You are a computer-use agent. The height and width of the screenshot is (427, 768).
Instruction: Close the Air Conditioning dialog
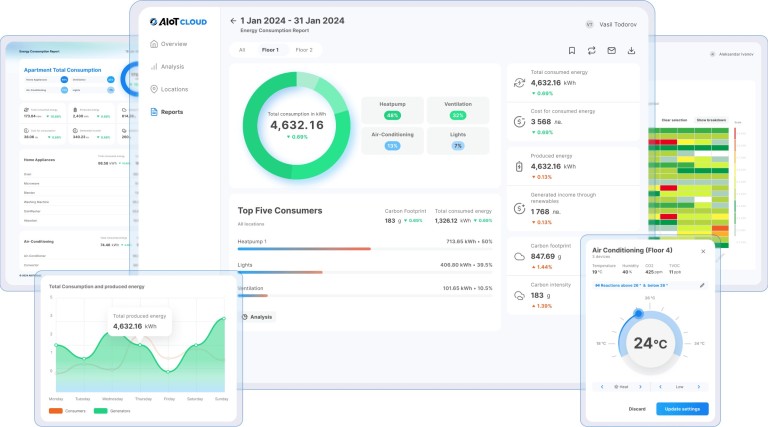click(702, 251)
